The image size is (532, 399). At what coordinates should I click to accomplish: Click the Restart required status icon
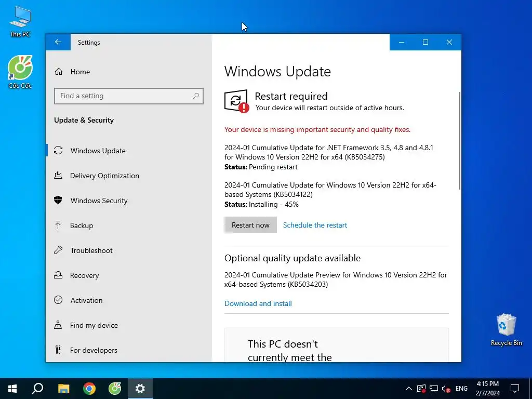(x=236, y=101)
